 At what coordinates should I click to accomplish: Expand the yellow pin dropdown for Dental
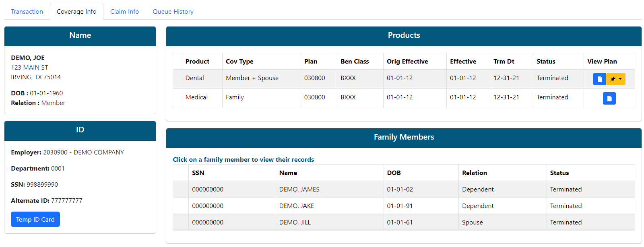click(616, 79)
